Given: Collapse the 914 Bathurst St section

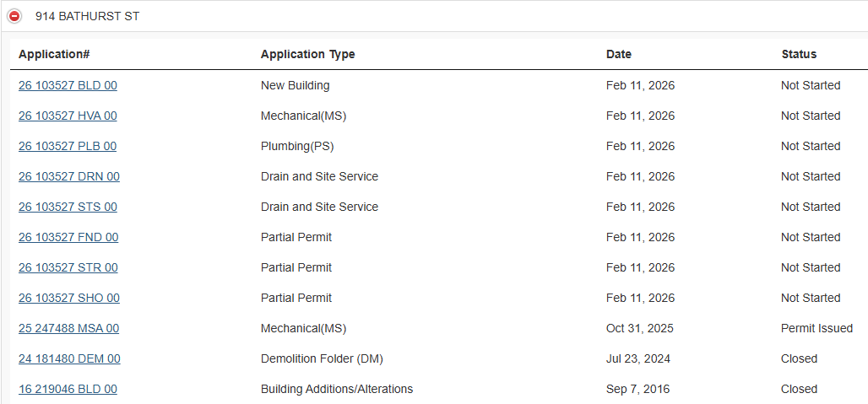Looking at the screenshot, I should pyautogui.click(x=14, y=16).
